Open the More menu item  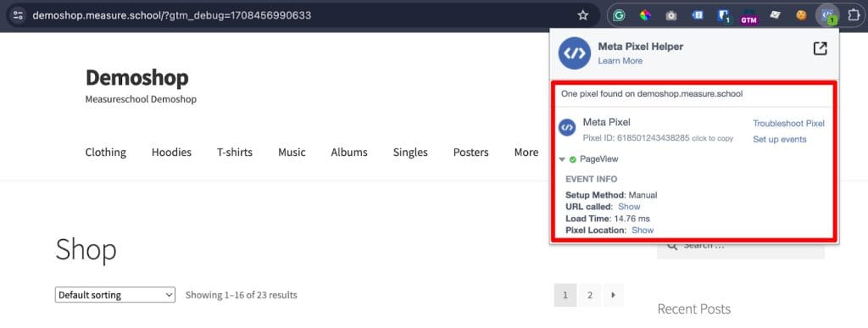coord(526,152)
